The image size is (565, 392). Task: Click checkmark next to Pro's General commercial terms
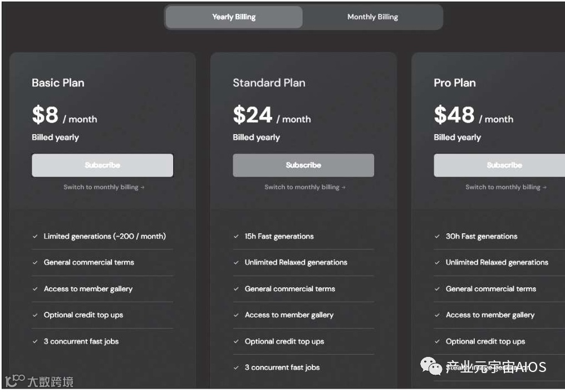[x=437, y=289]
